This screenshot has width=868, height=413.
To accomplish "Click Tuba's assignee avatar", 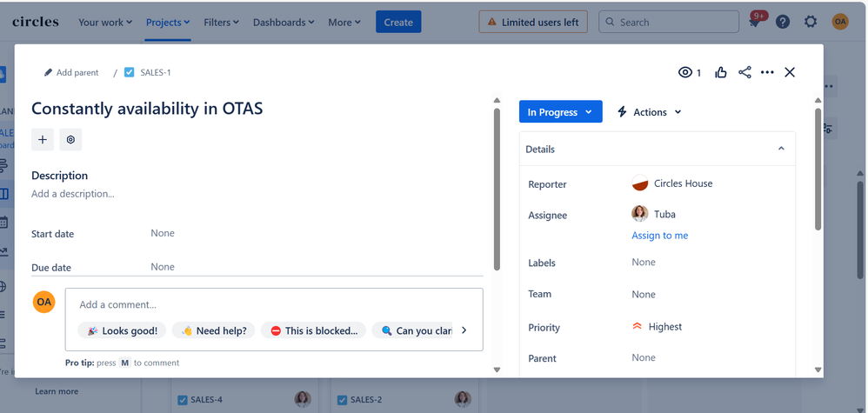I will point(640,214).
